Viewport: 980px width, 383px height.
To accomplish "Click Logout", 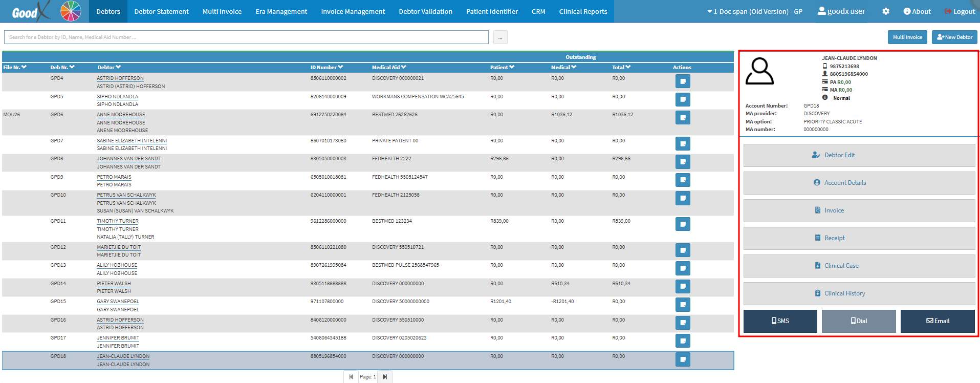I will click(x=960, y=11).
